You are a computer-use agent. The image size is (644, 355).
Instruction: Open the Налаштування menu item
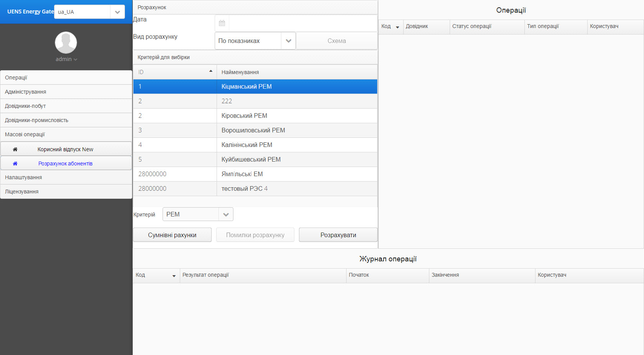66,177
